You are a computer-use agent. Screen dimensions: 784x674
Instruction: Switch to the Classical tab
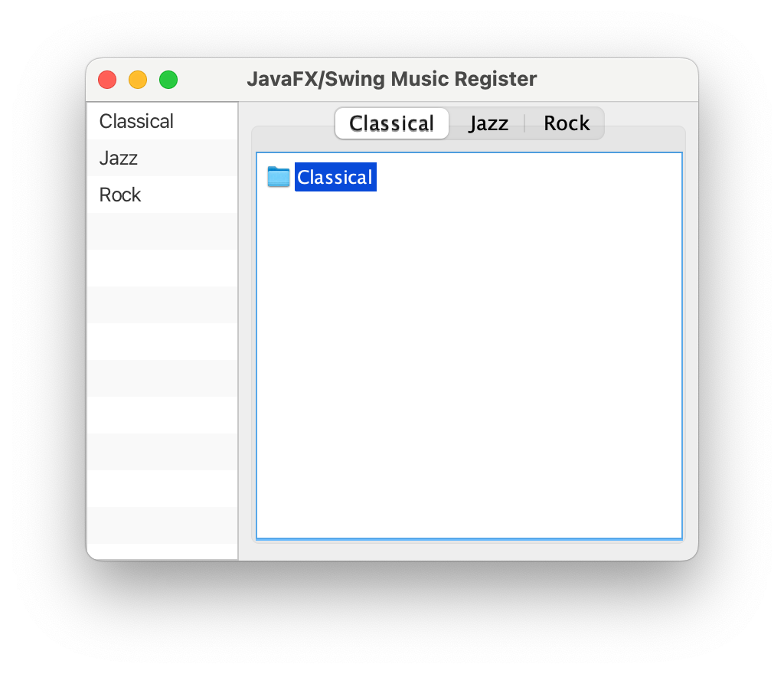pos(391,123)
